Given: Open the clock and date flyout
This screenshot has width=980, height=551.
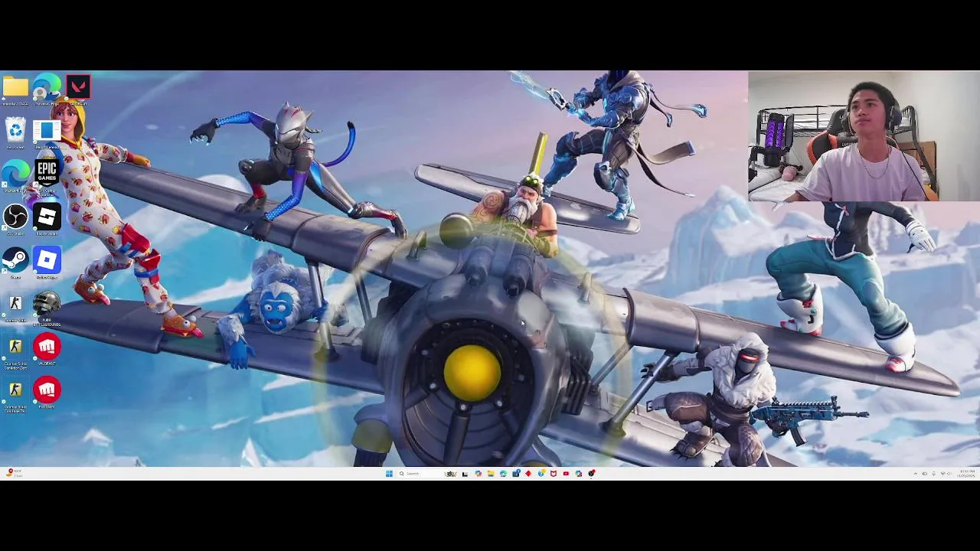Looking at the screenshot, I should [x=967, y=474].
